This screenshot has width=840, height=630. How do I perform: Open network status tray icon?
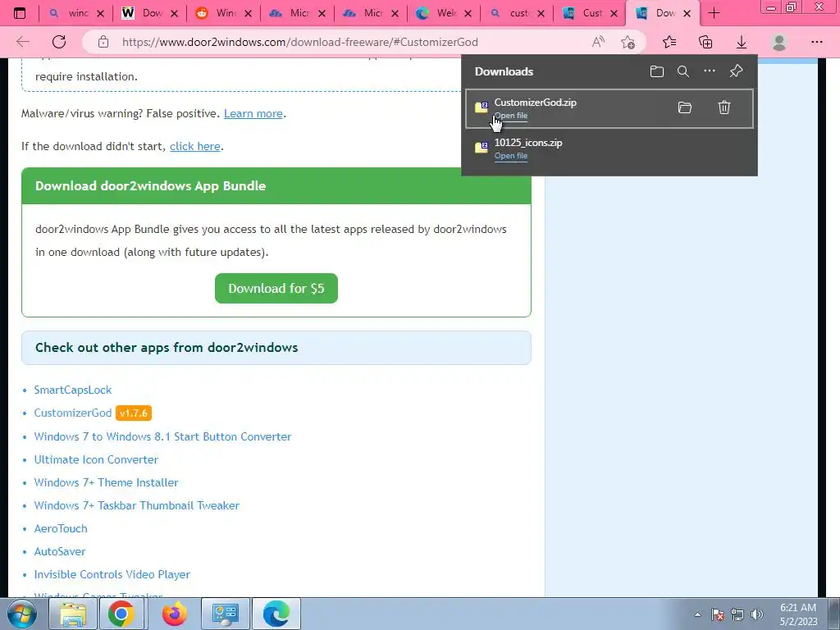[x=737, y=614]
